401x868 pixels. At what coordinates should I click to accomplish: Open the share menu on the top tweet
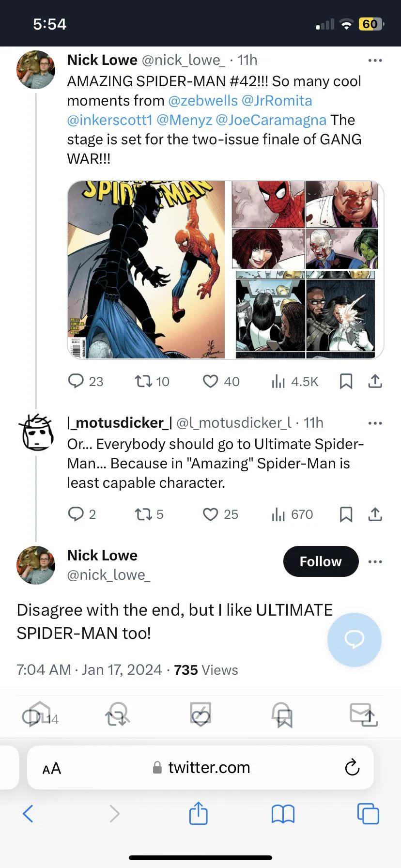tap(375, 381)
